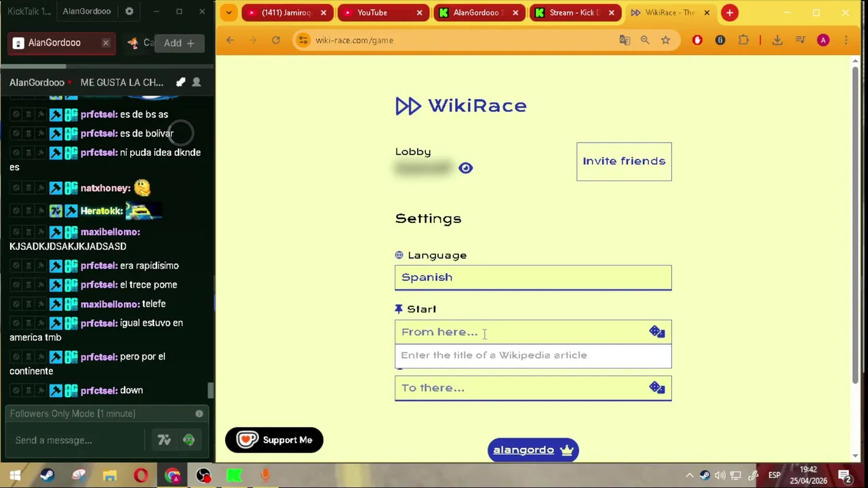Click the zoom magnifier icon in address bar

[645, 40]
